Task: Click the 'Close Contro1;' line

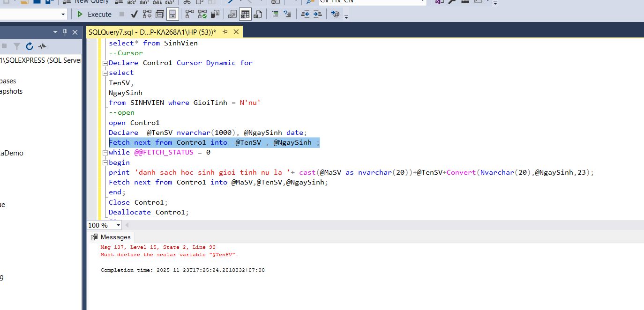Action: tap(138, 202)
